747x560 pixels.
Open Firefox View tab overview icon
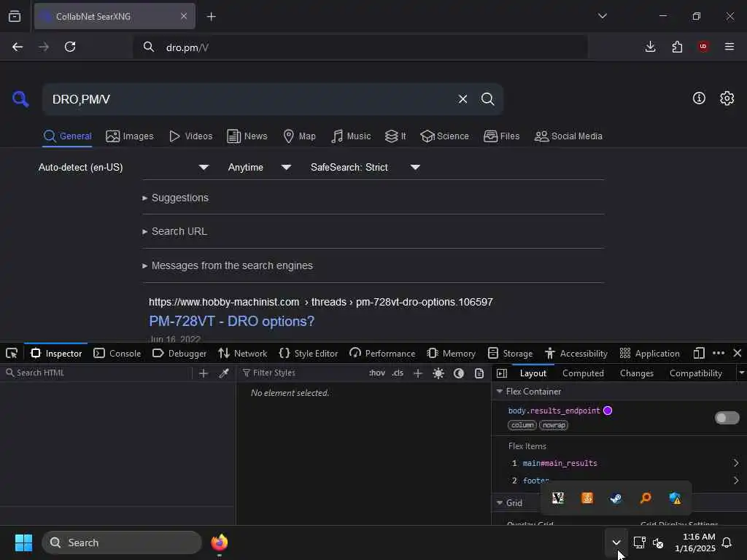click(15, 16)
